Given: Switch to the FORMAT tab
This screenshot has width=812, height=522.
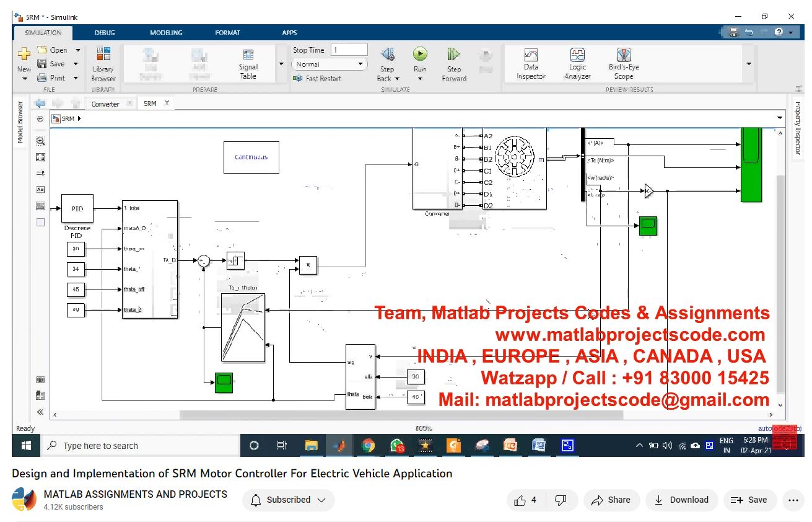Looking at the screenshot, I should click(x=227, y=32).
